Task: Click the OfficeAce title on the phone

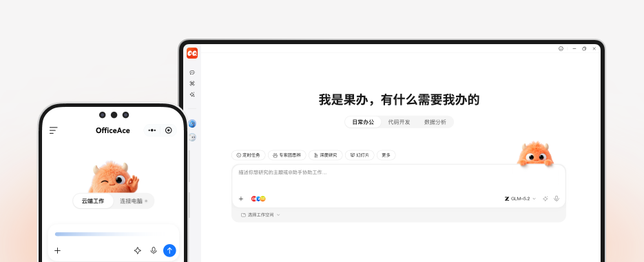Action: tap(113, 130)
